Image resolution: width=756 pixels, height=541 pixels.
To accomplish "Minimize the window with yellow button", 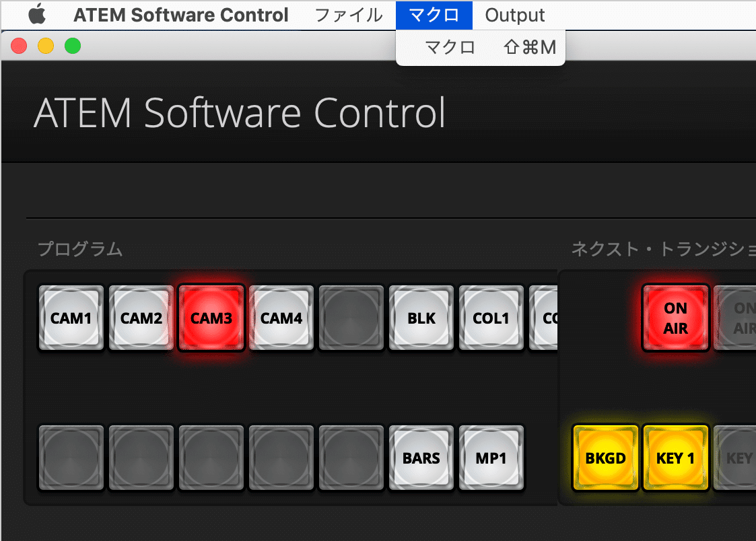I will (x=46, y=46).
